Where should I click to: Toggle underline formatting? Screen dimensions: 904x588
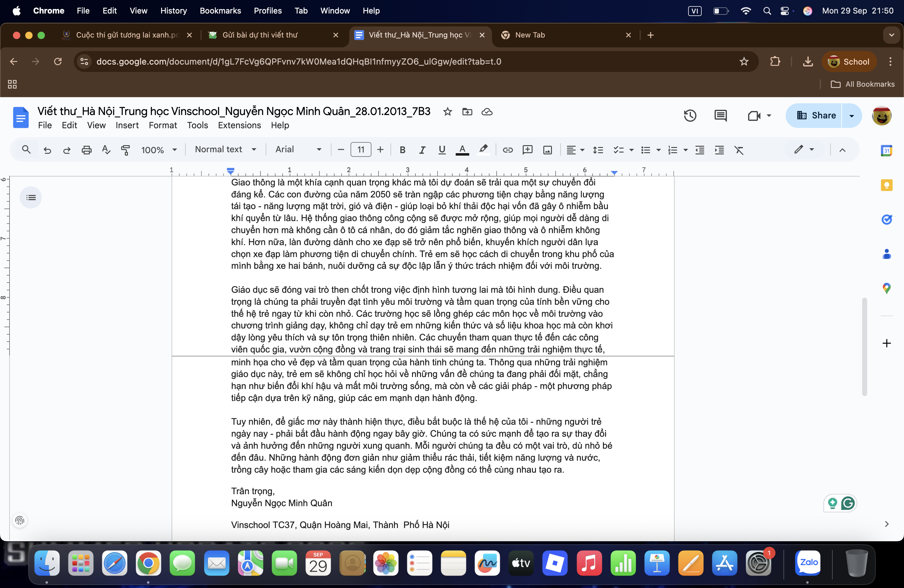tap(442, 150)
